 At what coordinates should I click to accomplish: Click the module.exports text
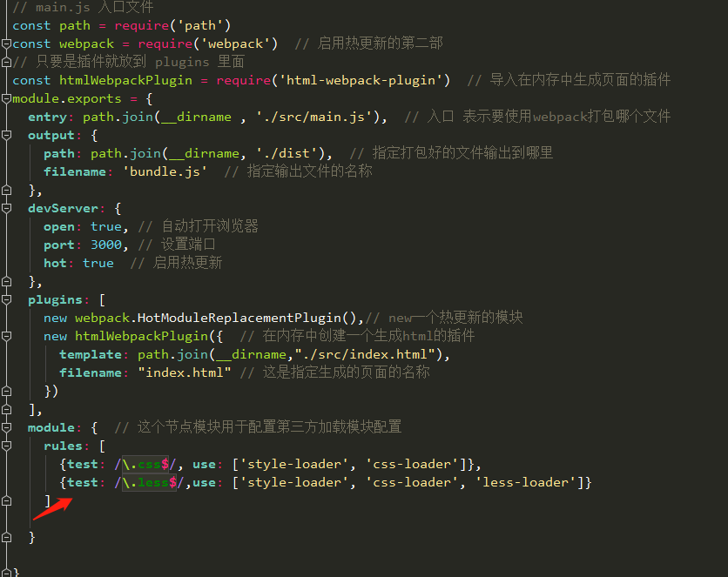(x=67, y=98)
